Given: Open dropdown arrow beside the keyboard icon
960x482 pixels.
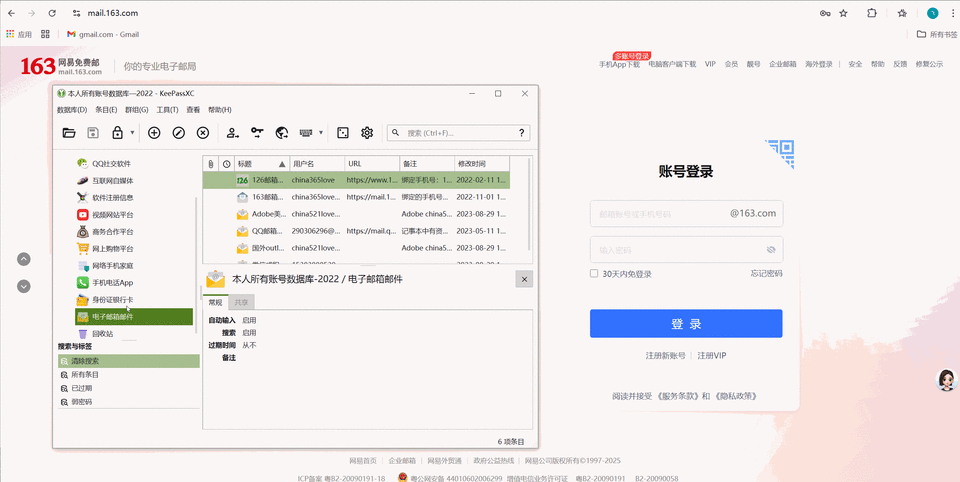Looking at the screenshot, I should tap(321, 132).
